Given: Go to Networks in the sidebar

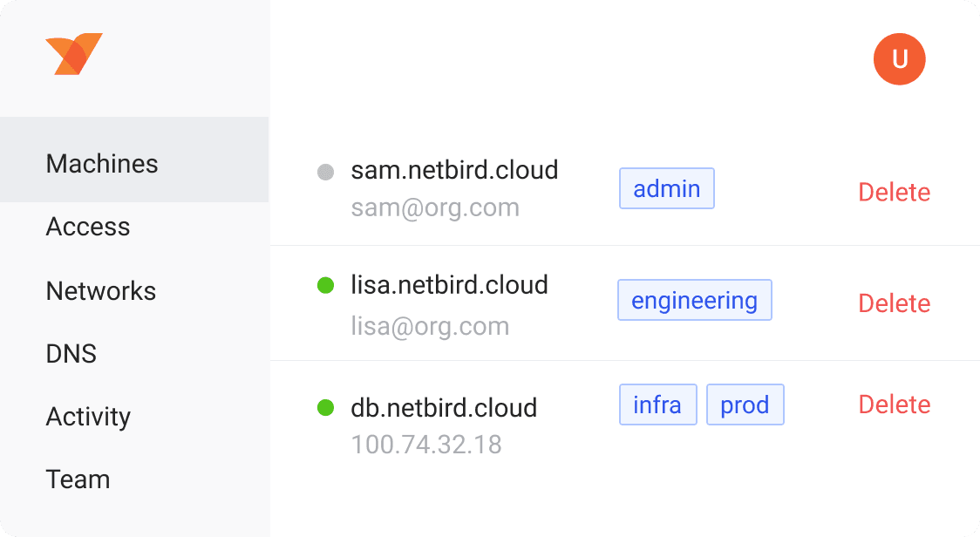Looking at the screenshot, I should click(101, 290).
